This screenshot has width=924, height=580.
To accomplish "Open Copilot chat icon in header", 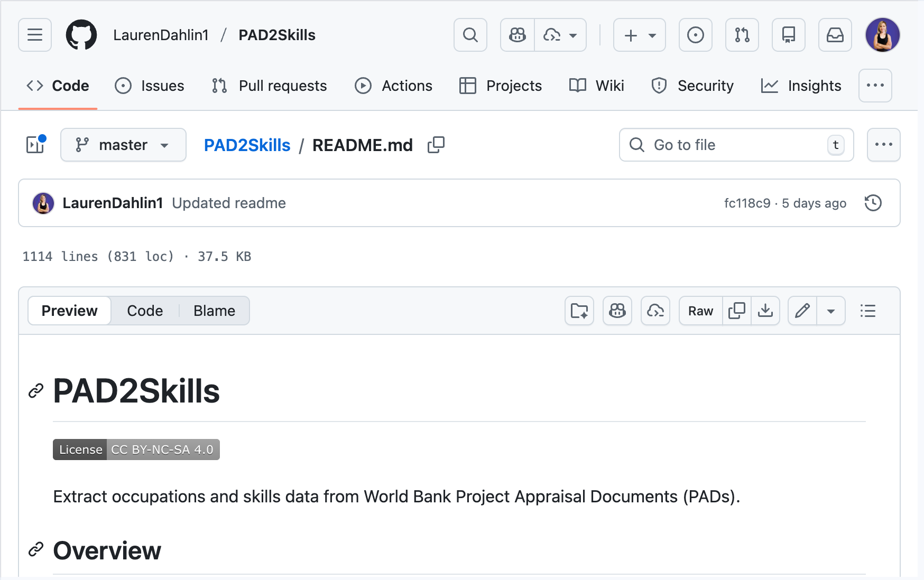I will [x=518, y=35].
